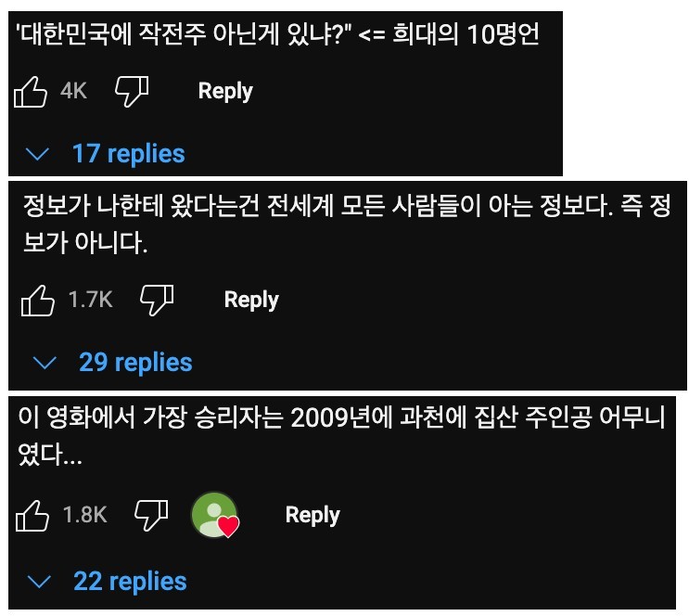Screen dimensions: 689x616
Task: Click the chevron beside 17 replies
Action: coord(38,154)
